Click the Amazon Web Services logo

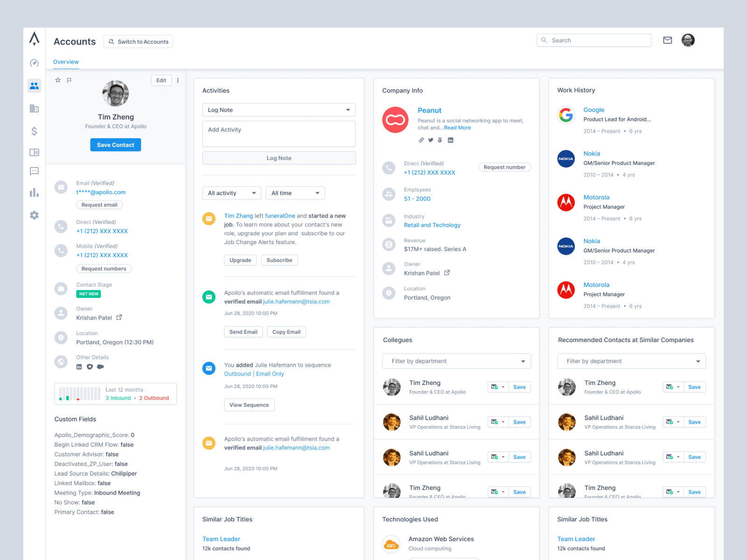pyautogui.click(x=391, y=544)
